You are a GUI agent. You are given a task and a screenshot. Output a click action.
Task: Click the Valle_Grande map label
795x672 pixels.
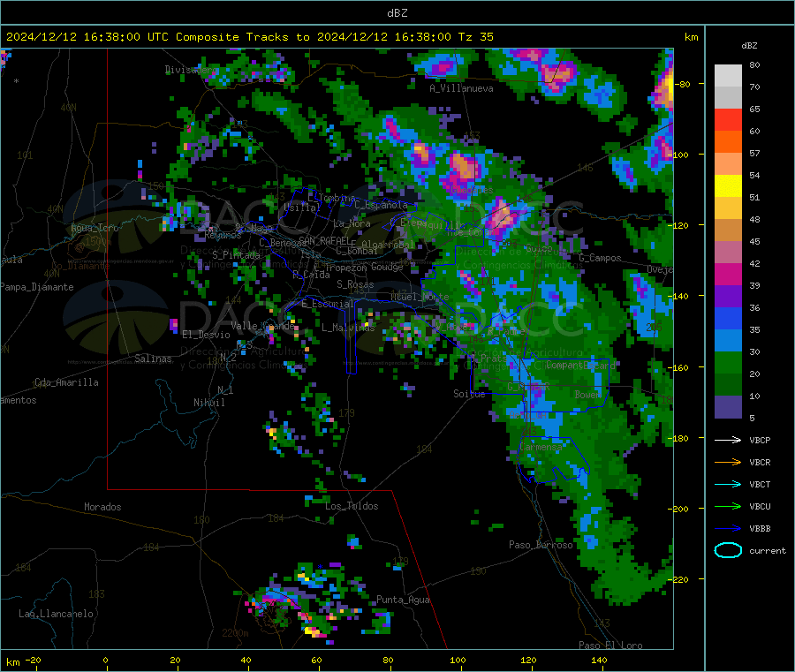coord(262,326)
